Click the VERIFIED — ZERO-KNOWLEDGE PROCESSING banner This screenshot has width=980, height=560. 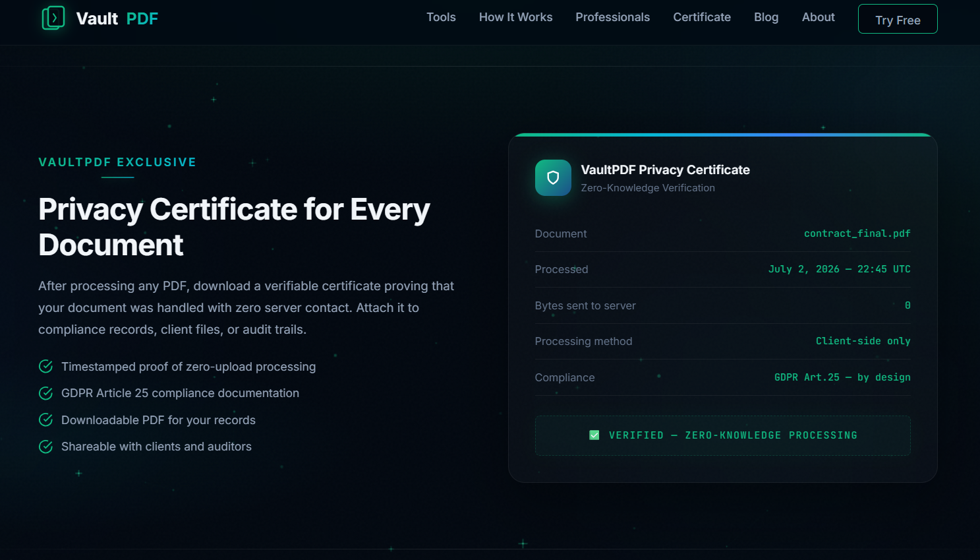coord(722,435)
